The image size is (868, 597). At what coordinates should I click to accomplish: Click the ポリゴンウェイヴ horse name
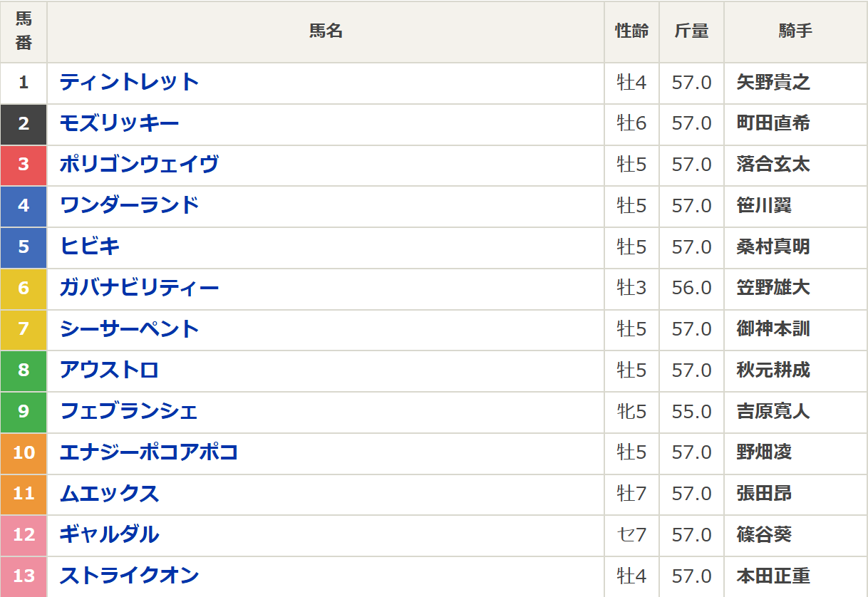[x=139, y=165]
